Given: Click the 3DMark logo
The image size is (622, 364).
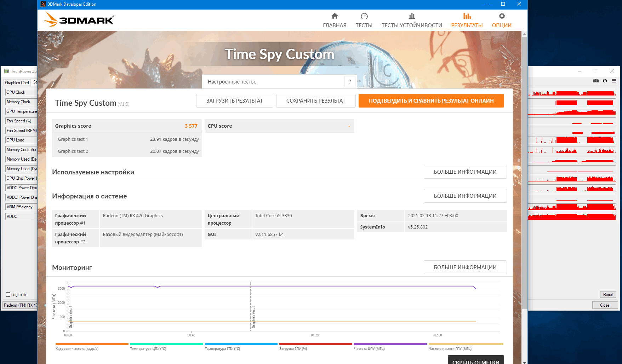Looking at the screenshot, I should click(79, 19).
